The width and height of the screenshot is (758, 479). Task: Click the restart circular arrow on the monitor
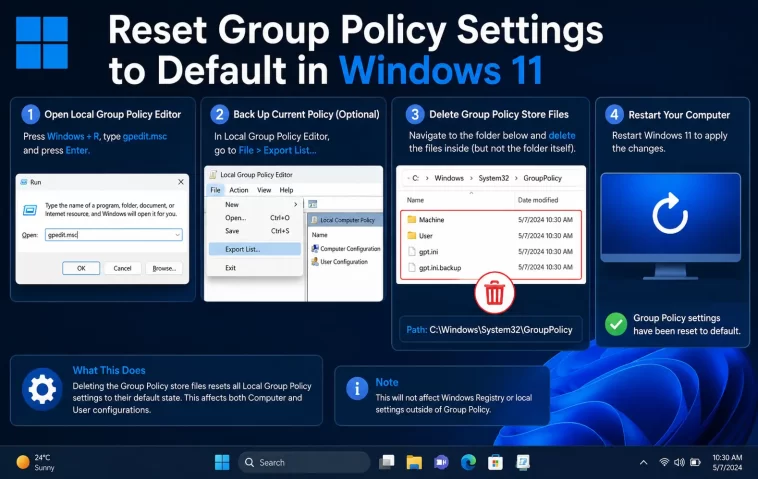[670, 213]
